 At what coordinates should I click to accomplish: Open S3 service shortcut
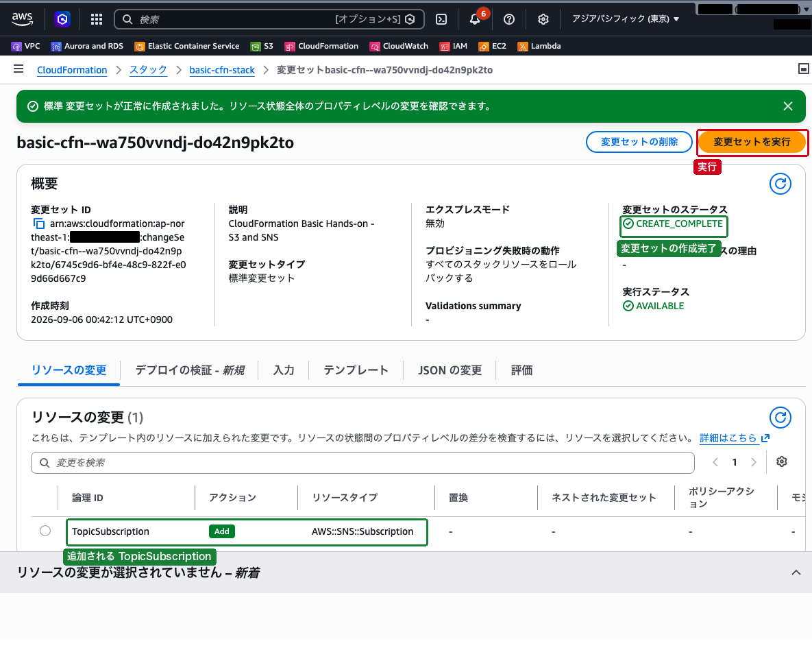point(262,46)
